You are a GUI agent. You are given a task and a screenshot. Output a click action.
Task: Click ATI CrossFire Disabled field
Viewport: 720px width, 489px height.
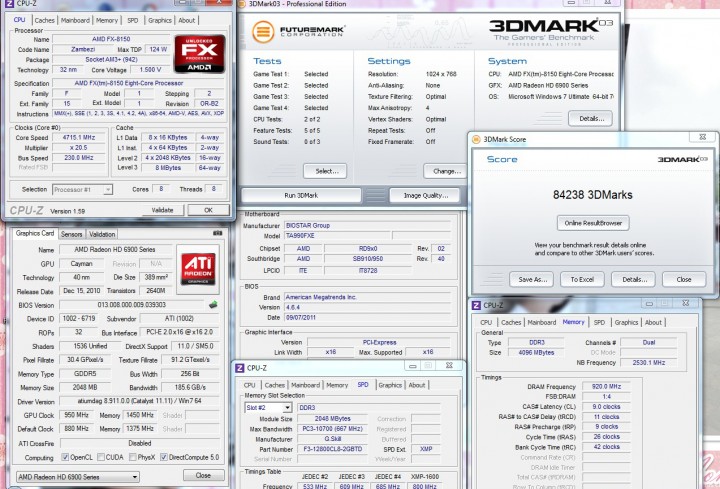click(x=140, y=444)
